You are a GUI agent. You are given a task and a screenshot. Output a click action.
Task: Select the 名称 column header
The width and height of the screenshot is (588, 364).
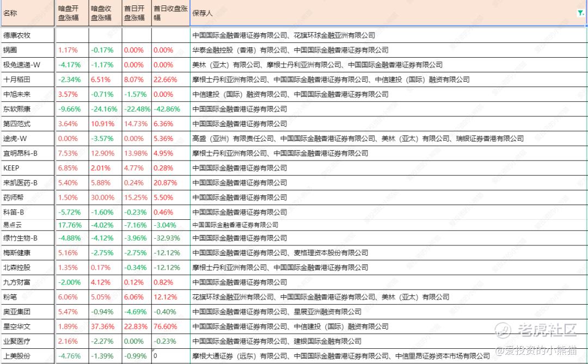(x=28, y=13)
